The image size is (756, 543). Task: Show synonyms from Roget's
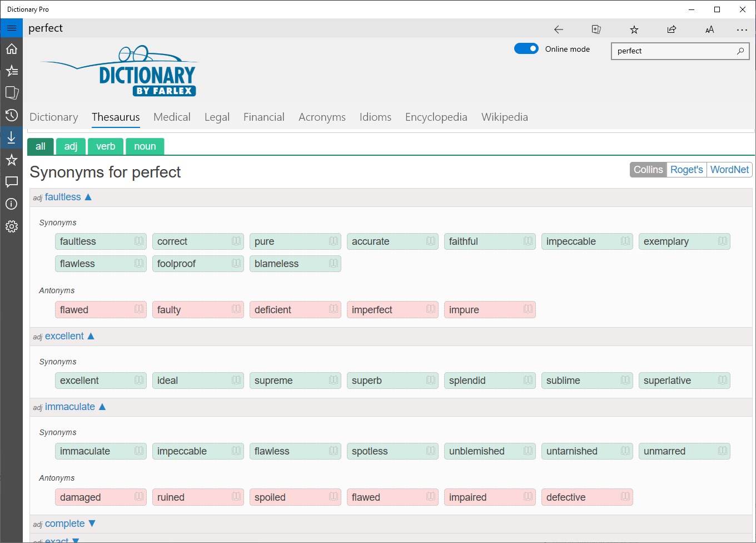click(687, 169)
